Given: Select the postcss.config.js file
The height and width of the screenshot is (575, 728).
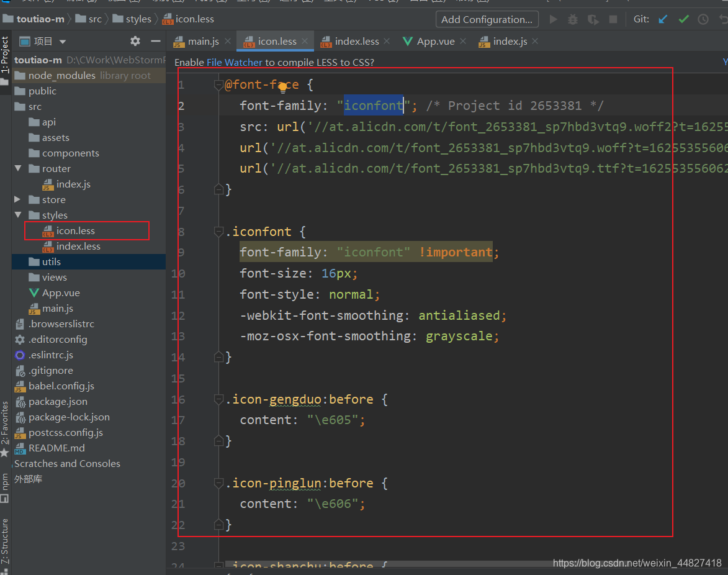Looking at the screenshot, I should coord(89,433).
